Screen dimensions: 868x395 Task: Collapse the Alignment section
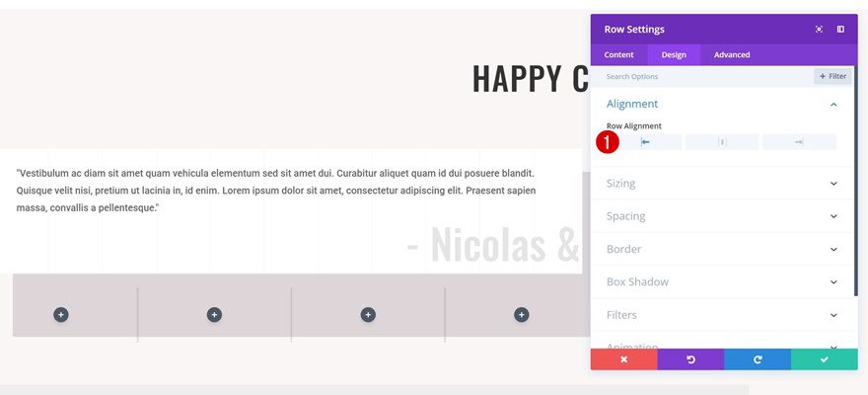point(833,104)
